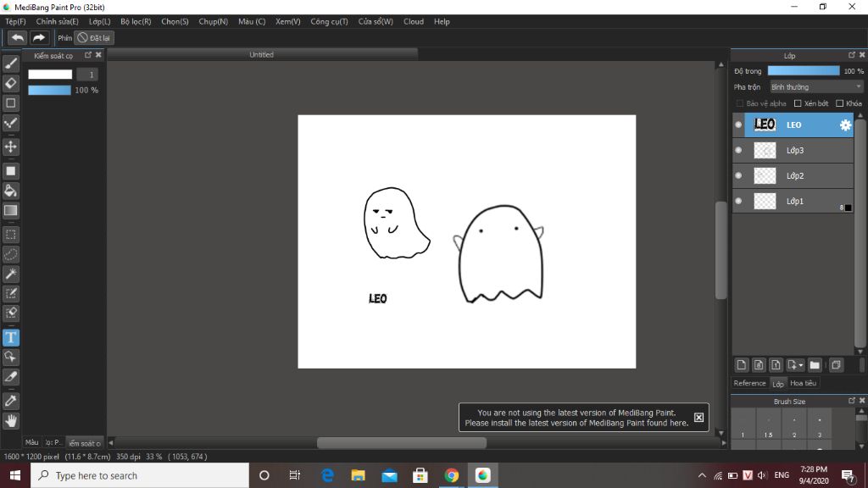The height and width of the screenshot is (488, 868).
Task: Select the Eraser tool
Action: click(x=10, y=84)
